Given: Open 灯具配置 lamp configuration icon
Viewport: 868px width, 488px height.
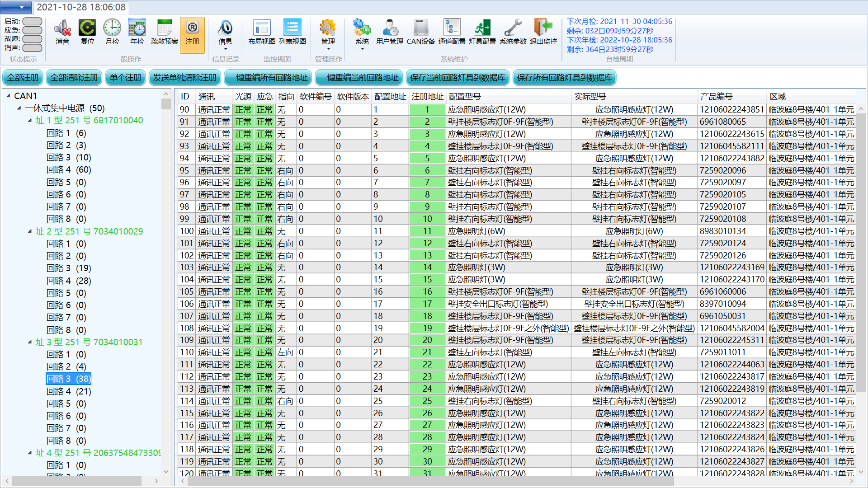Looking at the screenshot, I should point(482,28).
